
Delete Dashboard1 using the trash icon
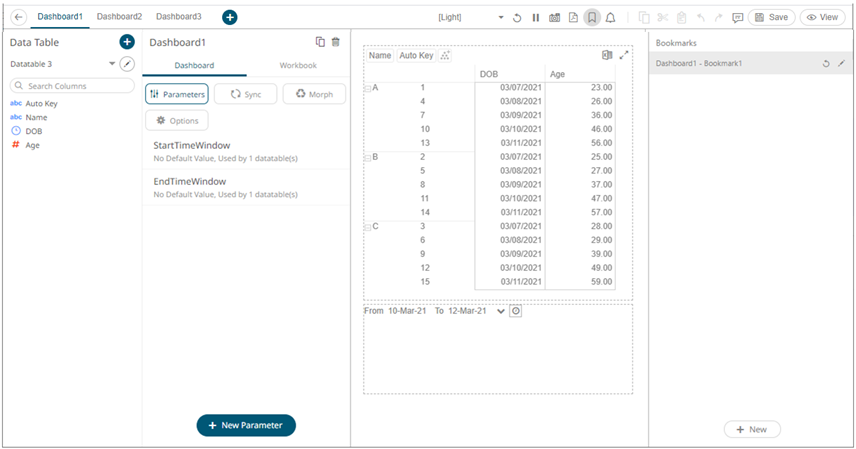coord(336,42)
